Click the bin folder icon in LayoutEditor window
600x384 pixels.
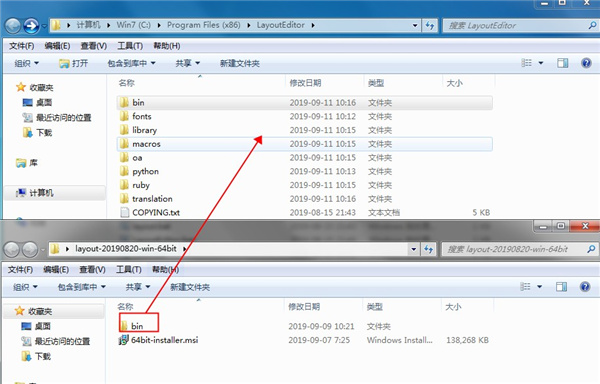click(124, 102)
